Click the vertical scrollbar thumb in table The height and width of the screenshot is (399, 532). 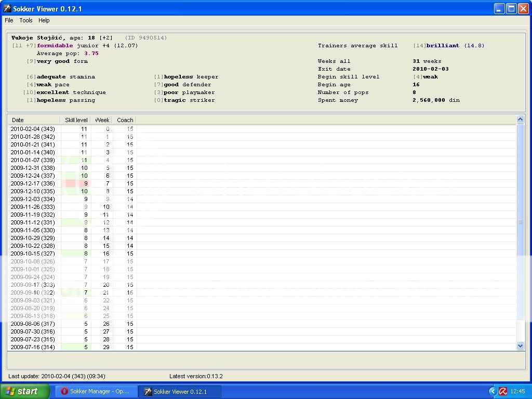coord(521,222)
